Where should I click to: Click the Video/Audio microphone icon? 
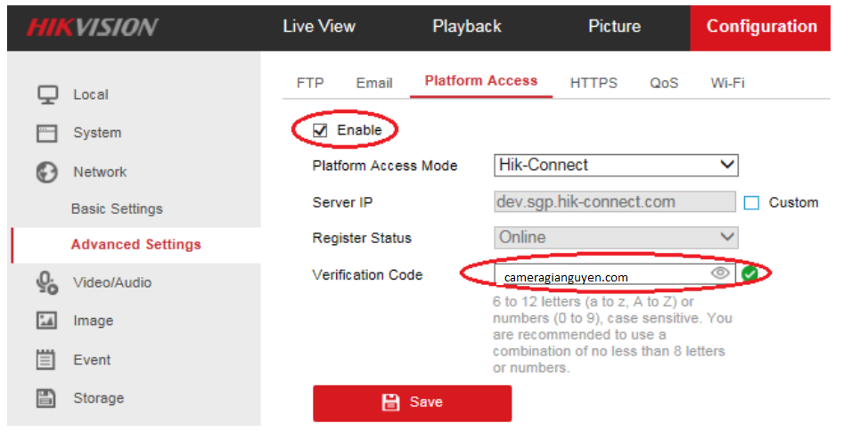point(47,282)
